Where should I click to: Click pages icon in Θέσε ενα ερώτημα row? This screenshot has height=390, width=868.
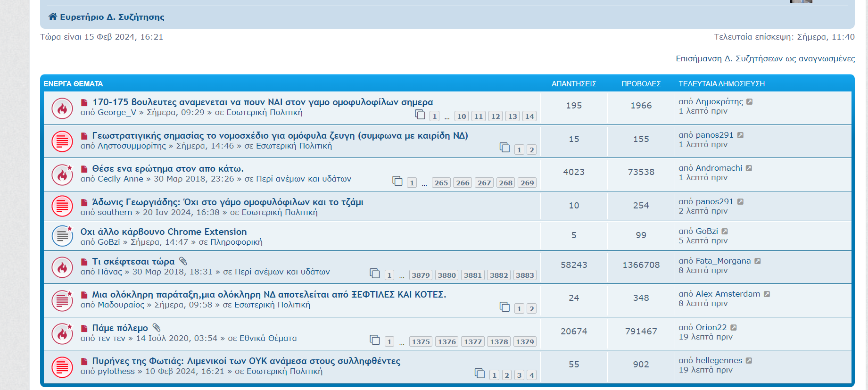pos(397,181)
